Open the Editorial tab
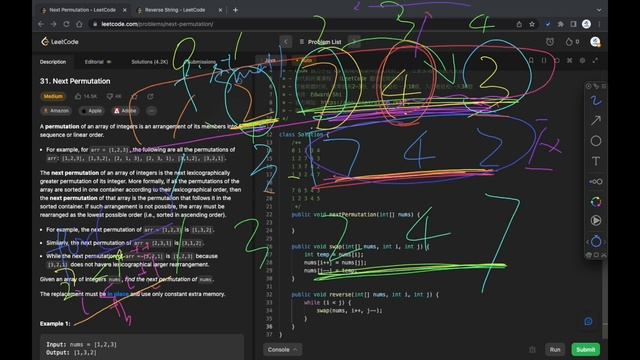 pos(98,62)
